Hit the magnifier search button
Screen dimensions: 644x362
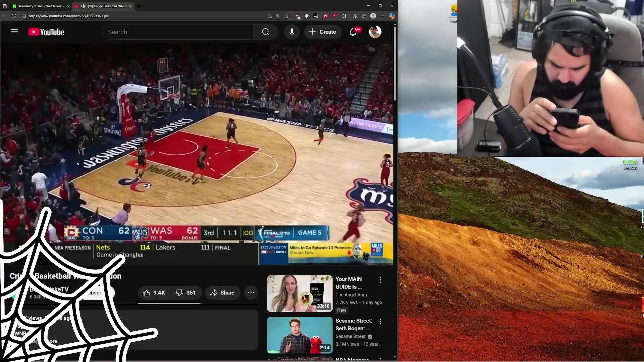(x=265, y=32)
